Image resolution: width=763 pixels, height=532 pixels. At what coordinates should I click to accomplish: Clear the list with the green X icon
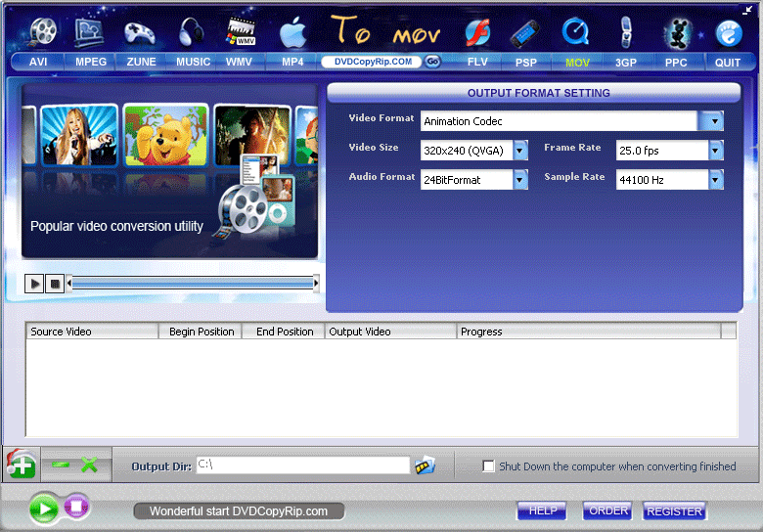click(x=90, y=465)
